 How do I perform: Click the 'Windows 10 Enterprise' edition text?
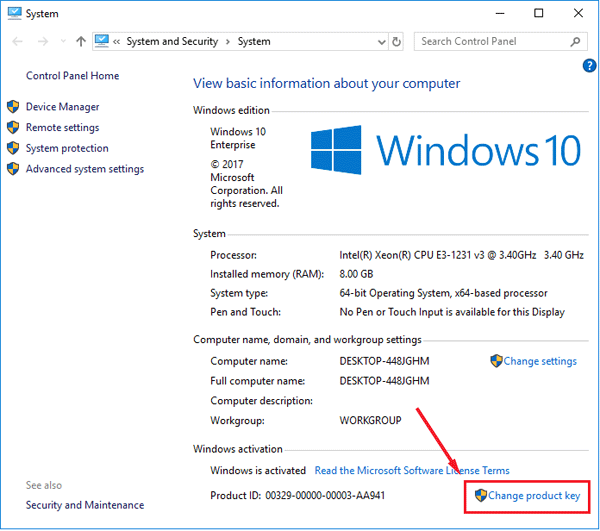pos(238,138)
